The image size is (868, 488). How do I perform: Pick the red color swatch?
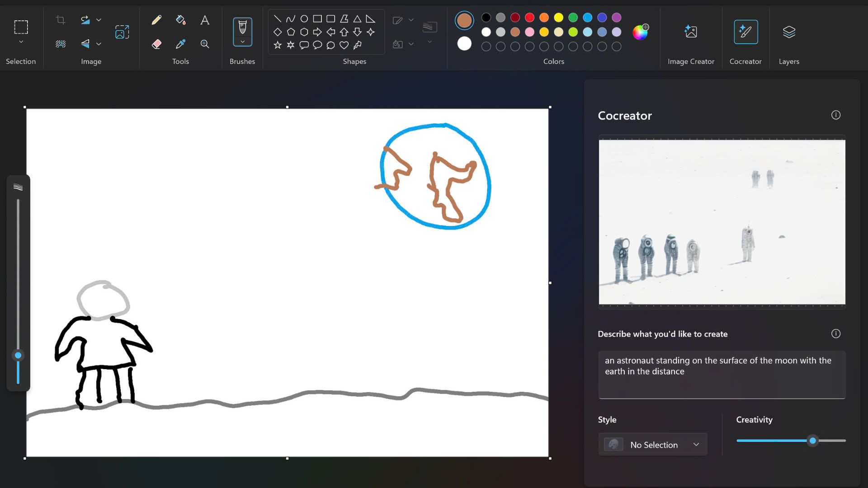[529, 18]
